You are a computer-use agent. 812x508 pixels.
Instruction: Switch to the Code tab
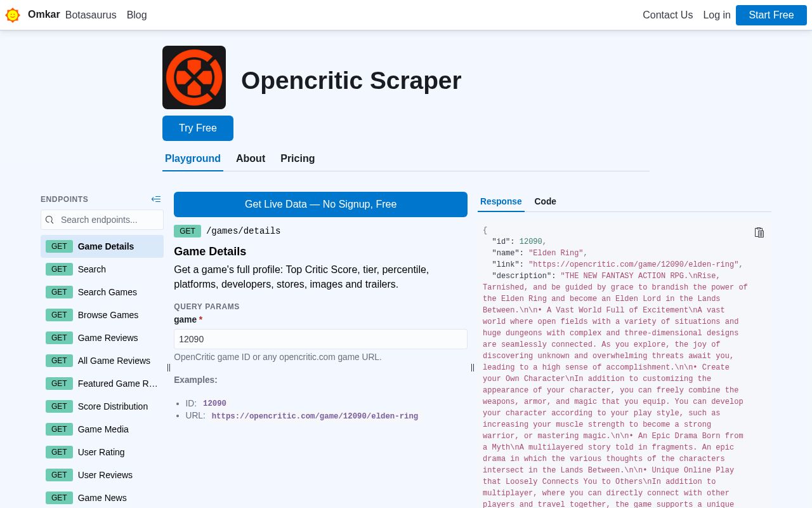tap(545, 201)
